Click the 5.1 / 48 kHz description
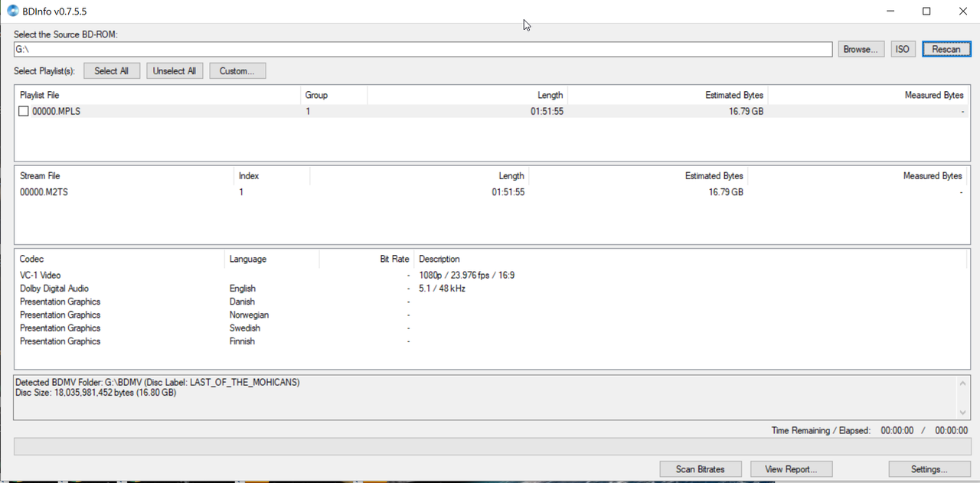The image size is (980, 483). click(x=442, y=289)
